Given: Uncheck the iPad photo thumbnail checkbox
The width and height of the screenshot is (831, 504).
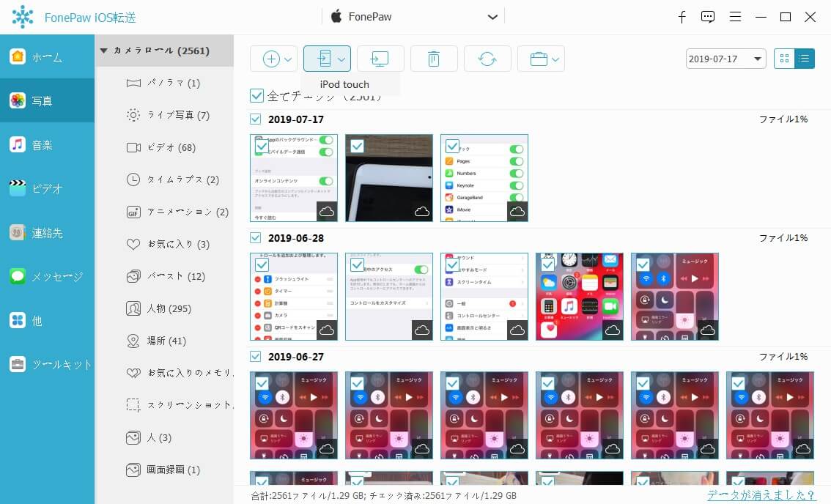Looking at the screenshot, I should (357, 146).
